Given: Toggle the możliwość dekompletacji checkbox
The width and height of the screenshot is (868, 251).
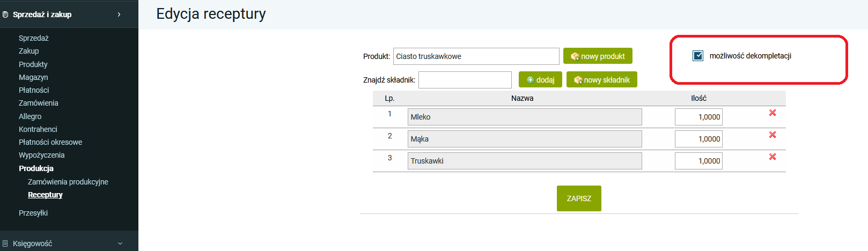Looking at the screenshot, I should (x=698, y=56).
